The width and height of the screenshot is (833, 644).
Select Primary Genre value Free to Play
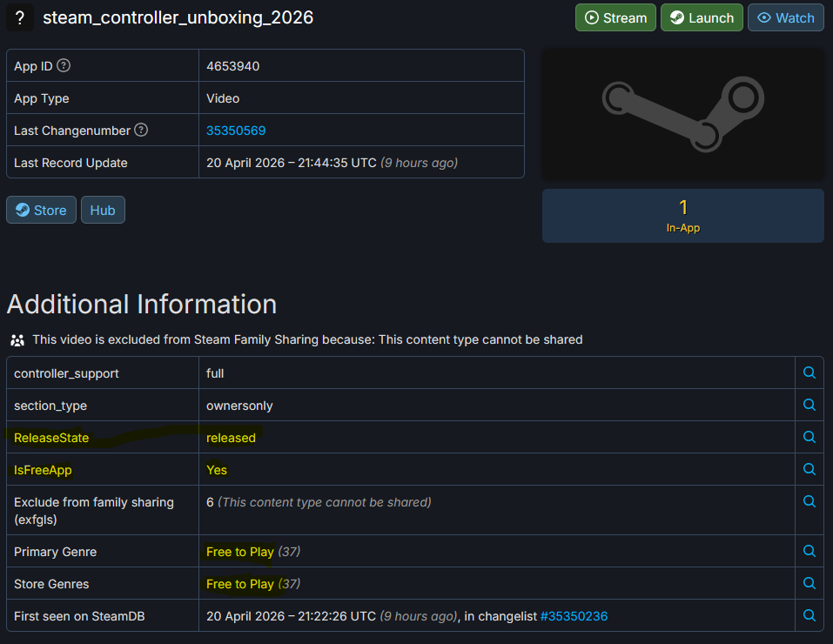tap(240, 552)
